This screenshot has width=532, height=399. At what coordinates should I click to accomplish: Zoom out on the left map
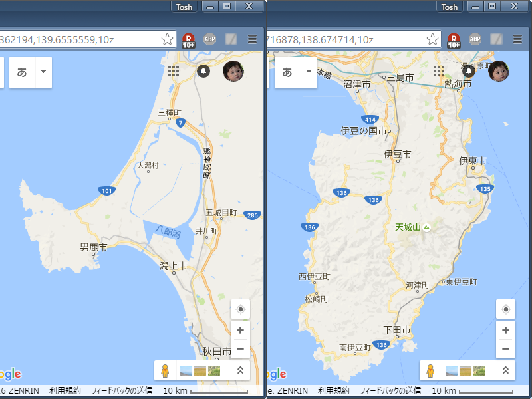pyautogui.click(x=240, y=348)
